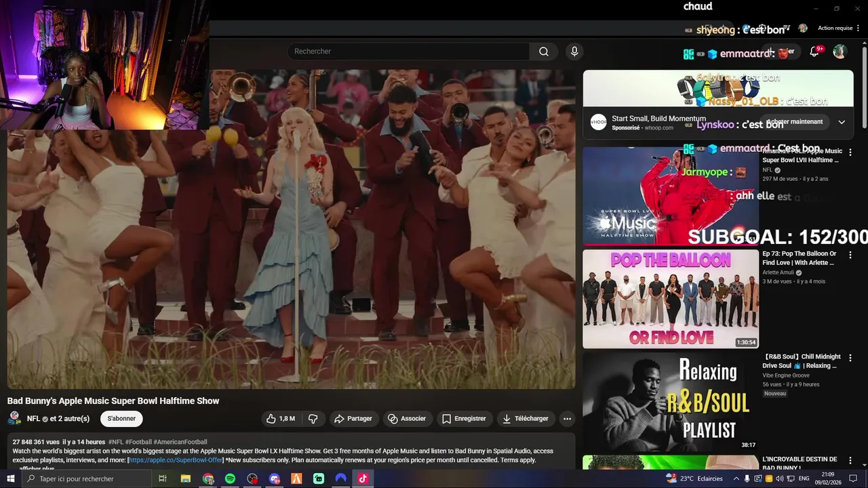Click the Associer button

(x=407, y=419)
